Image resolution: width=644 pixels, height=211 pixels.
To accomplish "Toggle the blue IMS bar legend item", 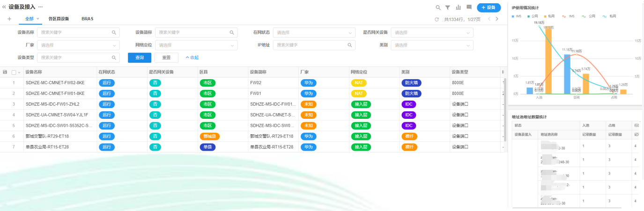I will 516,16.
